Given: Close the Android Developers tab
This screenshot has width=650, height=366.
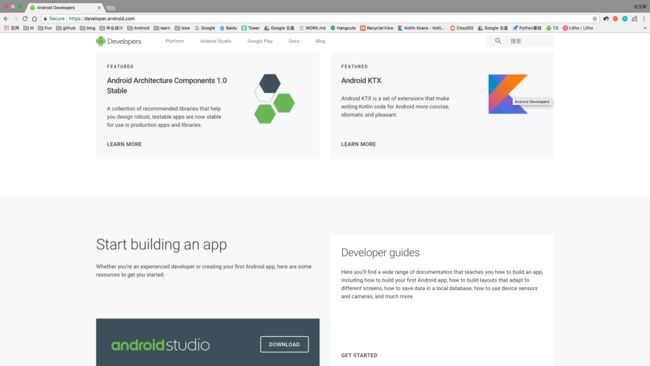Looking at the screenshot, I should 99,7.
